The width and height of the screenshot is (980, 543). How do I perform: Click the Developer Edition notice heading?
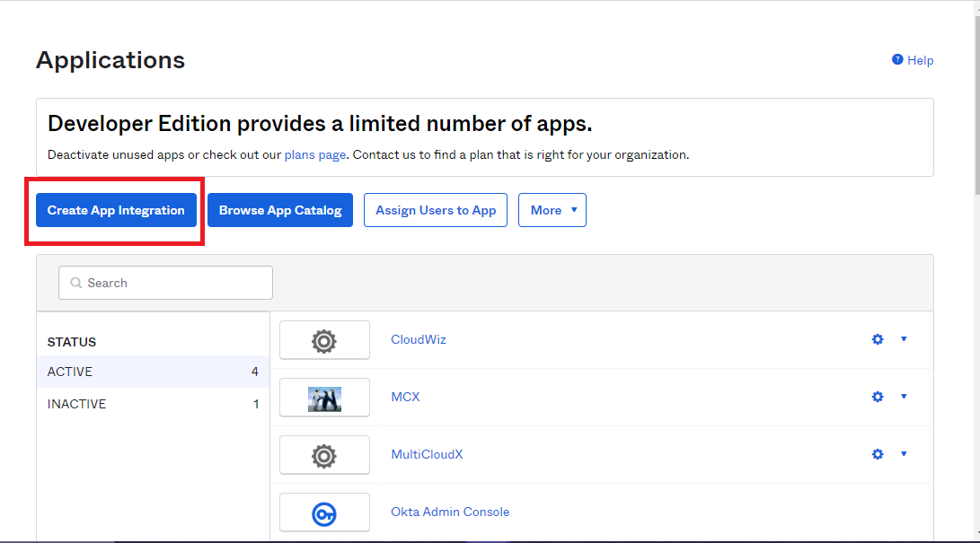click(320, 124)
